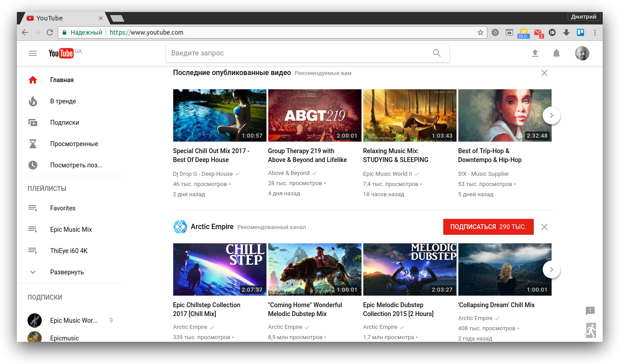This screenshot has height=364, width=620.
Task: Open the YouTube guide hamburger menu
Action: pyautogui.click(x=33, y=53)
